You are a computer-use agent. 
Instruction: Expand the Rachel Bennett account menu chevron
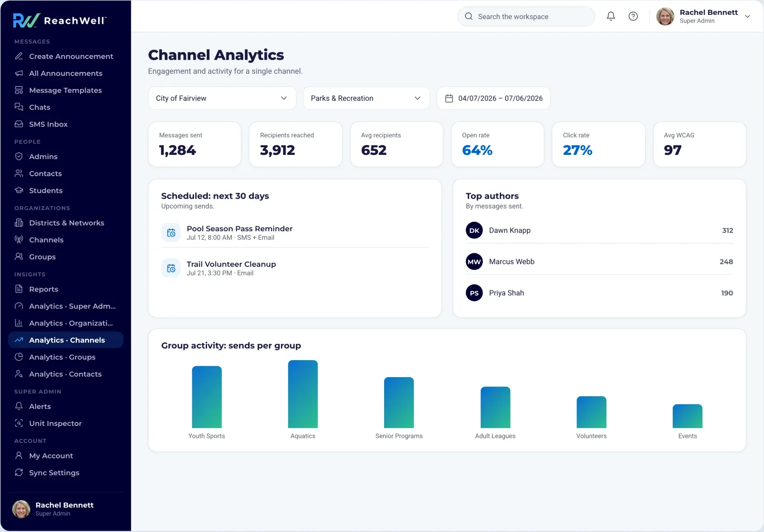(747, 17)
